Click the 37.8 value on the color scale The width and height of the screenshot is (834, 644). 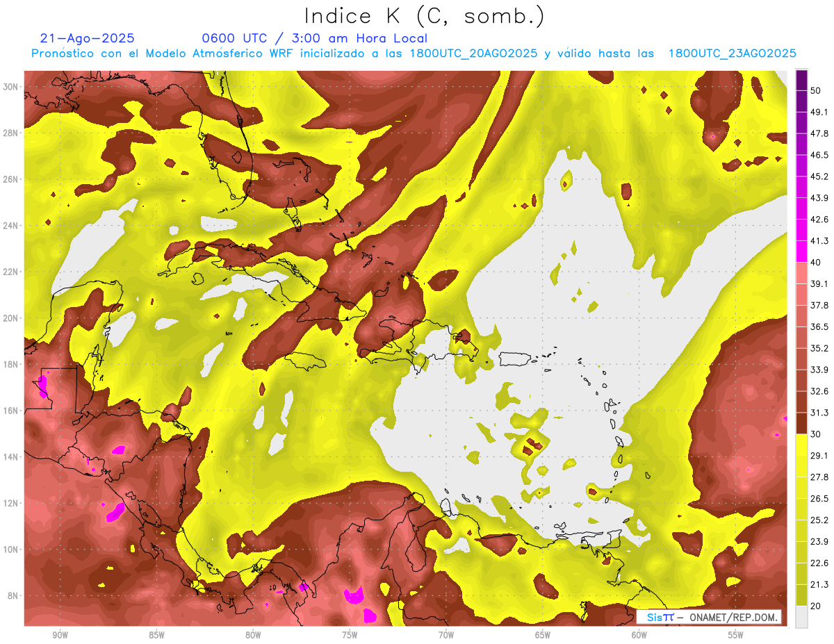click(819, 305)
